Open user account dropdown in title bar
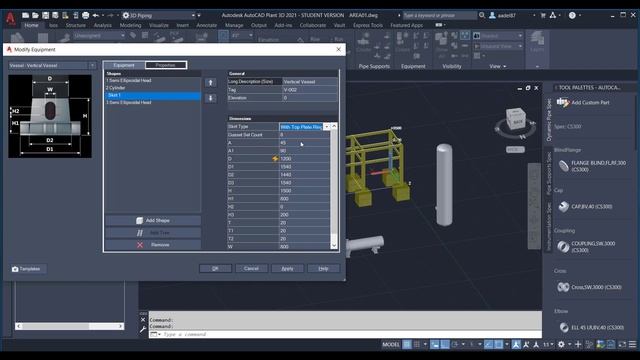This screenshot has height=360, width=640. click(x=534, y=16)
